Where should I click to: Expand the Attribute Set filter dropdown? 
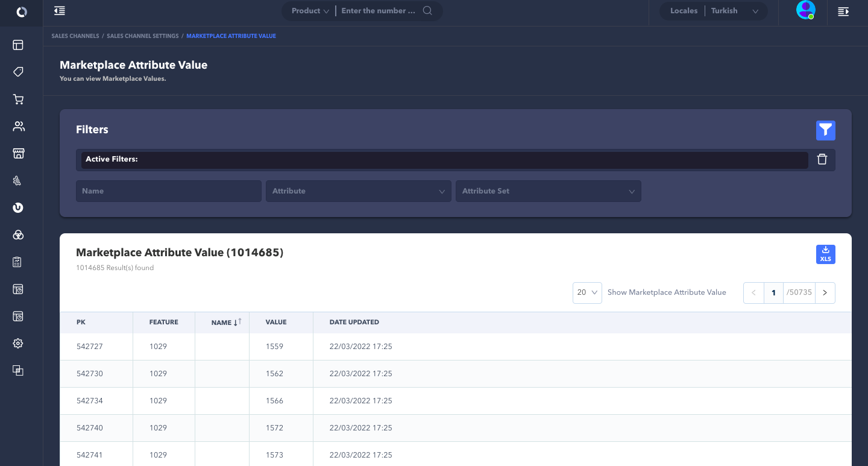pyautogui.click(x=548, y=191)
